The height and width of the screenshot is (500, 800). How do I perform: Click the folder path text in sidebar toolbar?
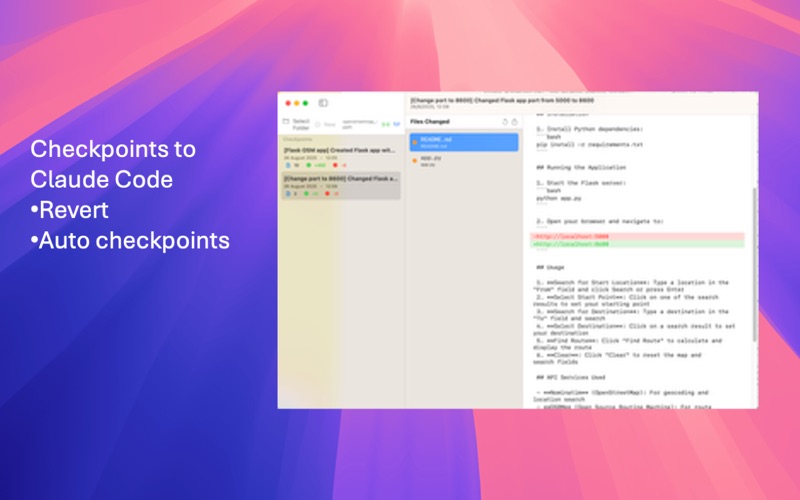tap(360, 124)
